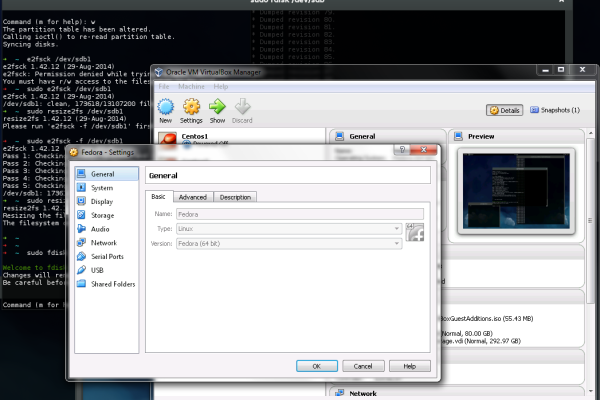Click the VirtualBox Manager title bar icon
This screenshot has height=400, width=600.
pos(158,72)
